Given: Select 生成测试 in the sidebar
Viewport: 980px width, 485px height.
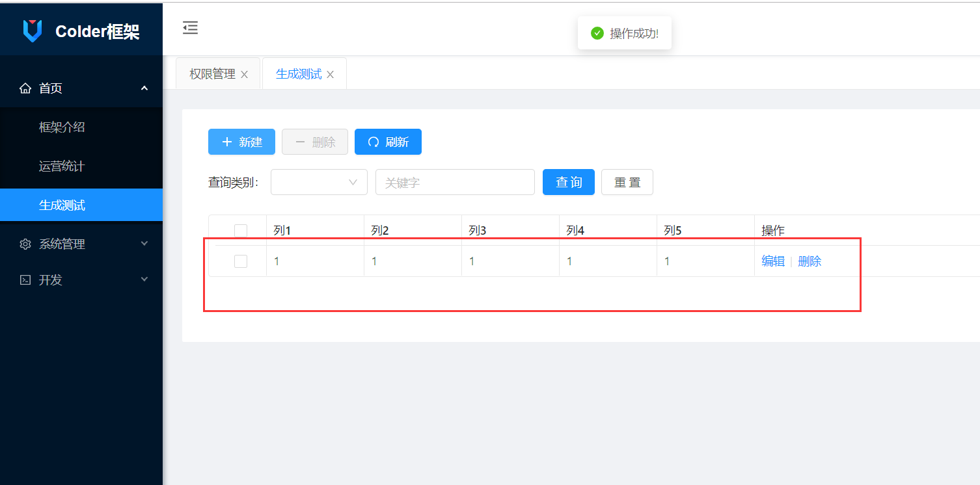Looking at the screenshot, I should coord(81,205).
